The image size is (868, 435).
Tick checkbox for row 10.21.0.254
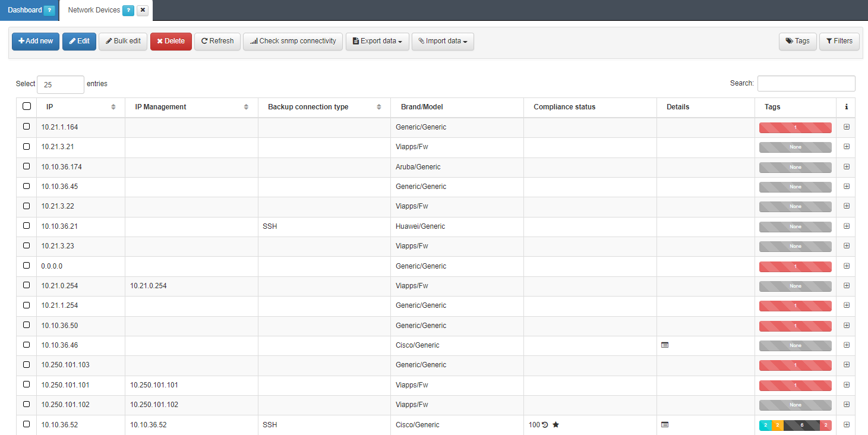(26, 285)
